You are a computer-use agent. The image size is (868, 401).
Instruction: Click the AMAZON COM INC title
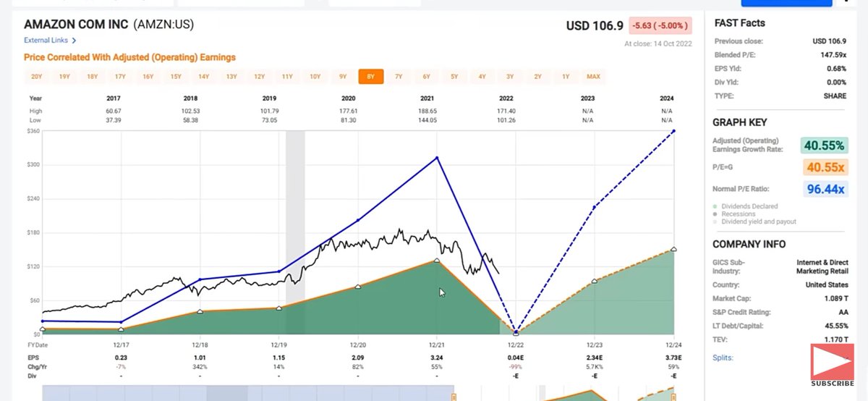point(77,25)
